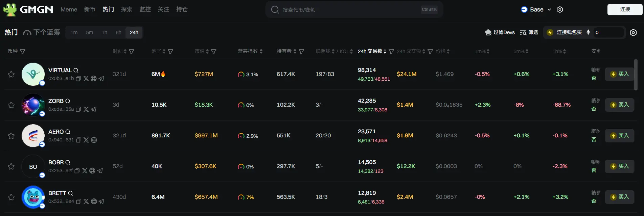644x216 pixels.
Task: Open the 持有者 column filter funnel
Action: coord(301,52)
